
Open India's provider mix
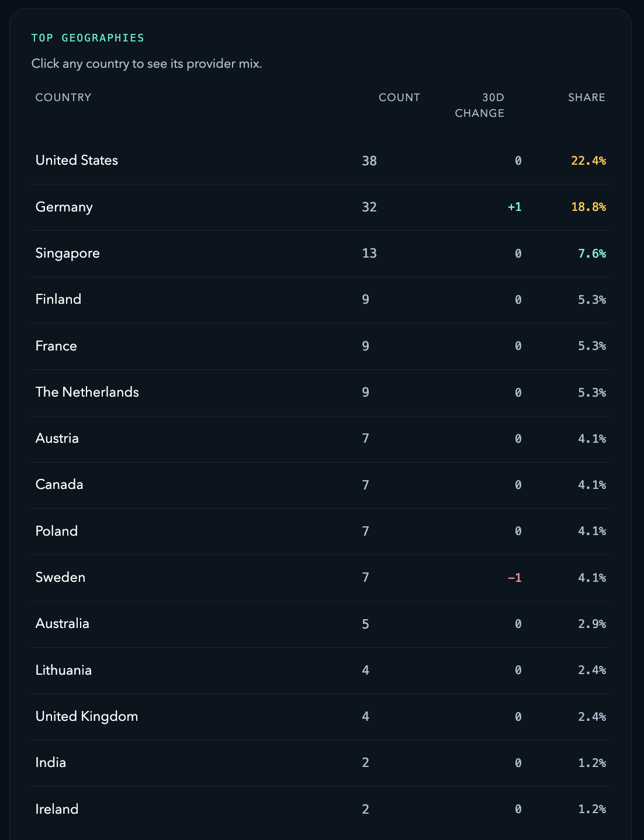pyautogui.click(x=51, y=763)
